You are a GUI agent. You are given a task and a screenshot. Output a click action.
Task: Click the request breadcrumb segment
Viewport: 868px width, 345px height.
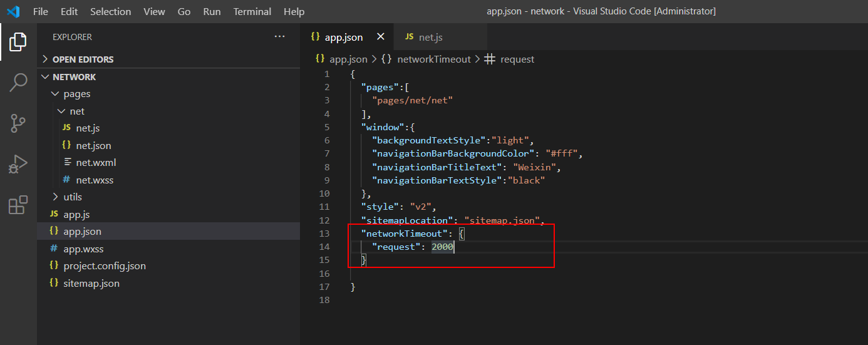point(517,59)
